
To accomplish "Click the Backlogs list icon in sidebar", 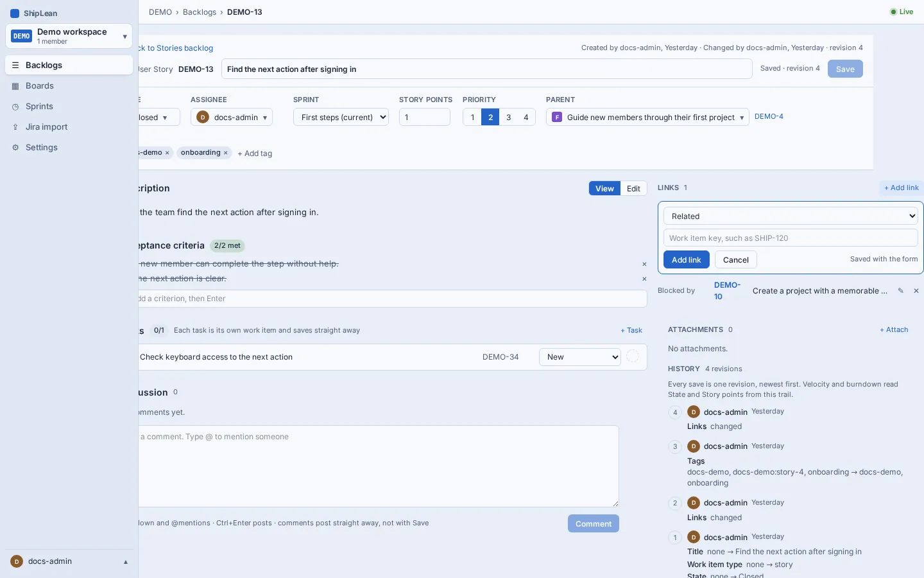I will click(15, 66).
